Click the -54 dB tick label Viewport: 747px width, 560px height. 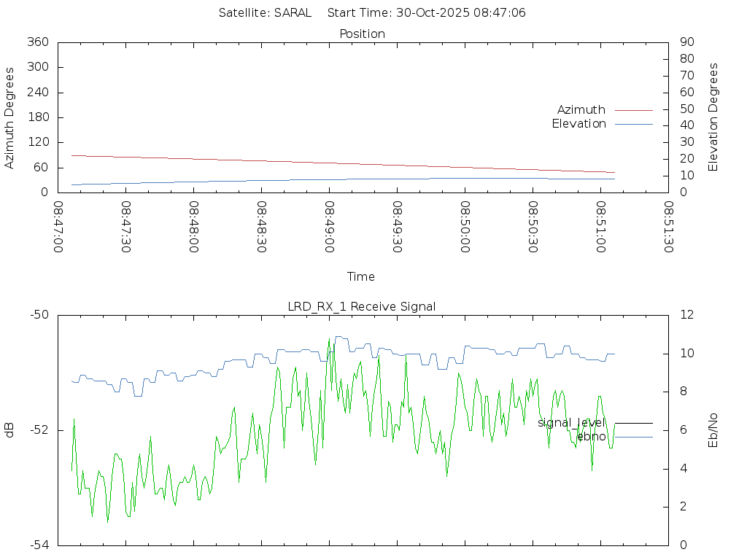coord(38,545)
